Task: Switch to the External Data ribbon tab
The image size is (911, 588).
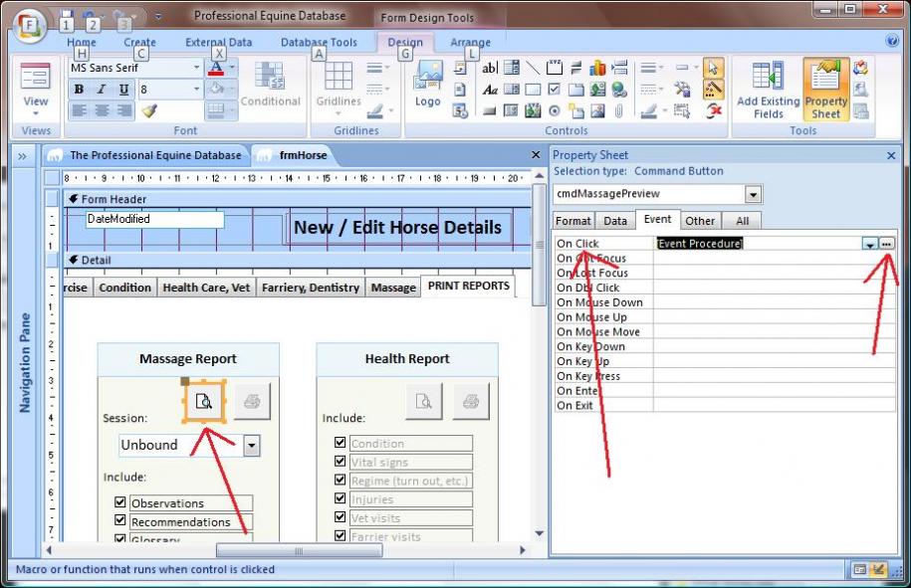Action: 218,42
